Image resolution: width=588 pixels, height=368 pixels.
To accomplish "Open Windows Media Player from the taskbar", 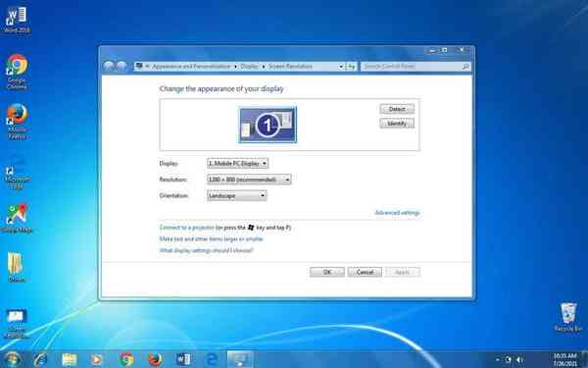I will [97, 360].
